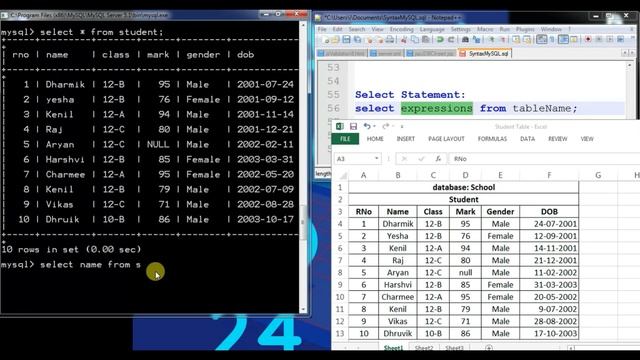Click the Cancel X icon in formula bar
This screenshot has width=640, height=360.
coord(404,158)
